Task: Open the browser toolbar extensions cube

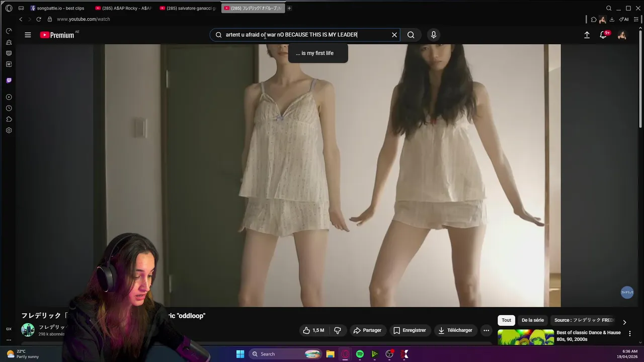Action: [x=594, y=19]
